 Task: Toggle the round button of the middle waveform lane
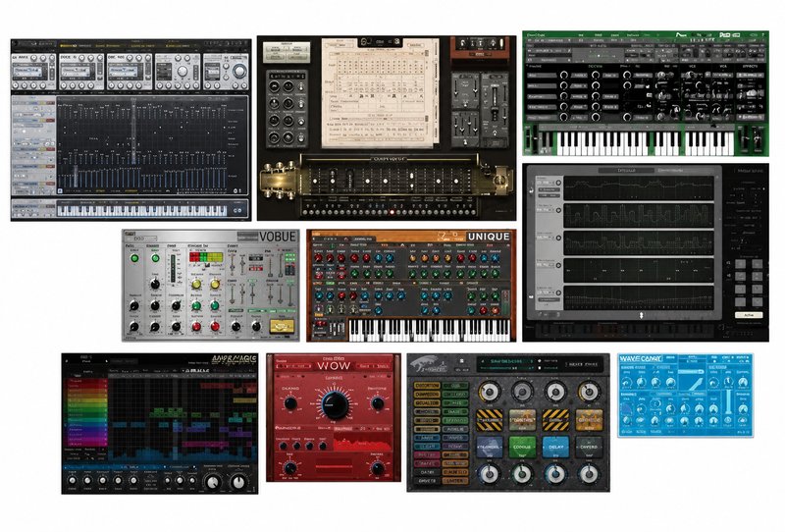click(x=558, y=238)
